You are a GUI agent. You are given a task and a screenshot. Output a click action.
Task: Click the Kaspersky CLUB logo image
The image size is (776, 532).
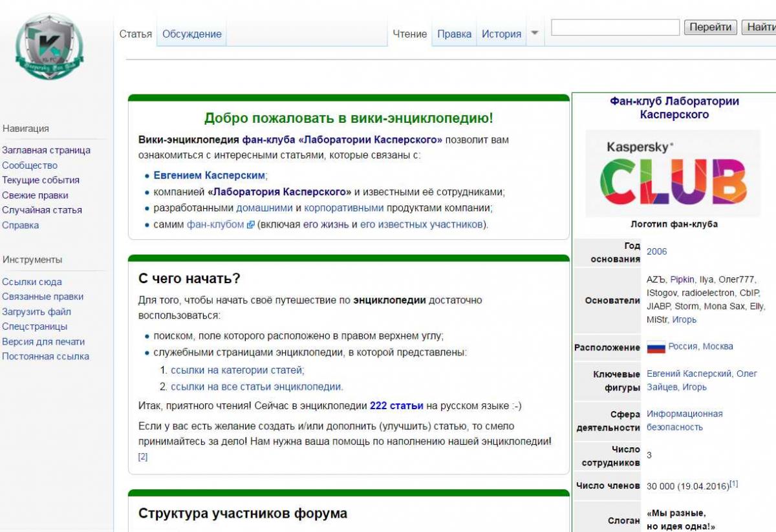pos(673,173)
